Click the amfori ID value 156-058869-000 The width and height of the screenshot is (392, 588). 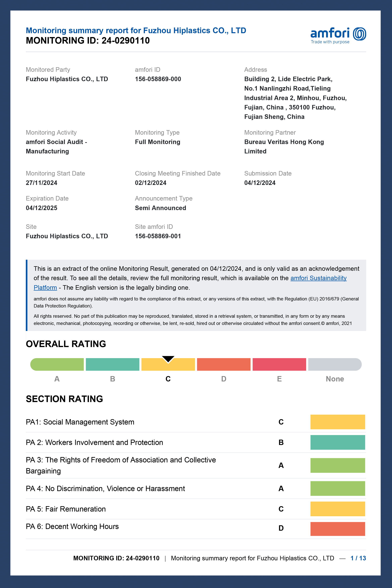(x=158, y=79)
